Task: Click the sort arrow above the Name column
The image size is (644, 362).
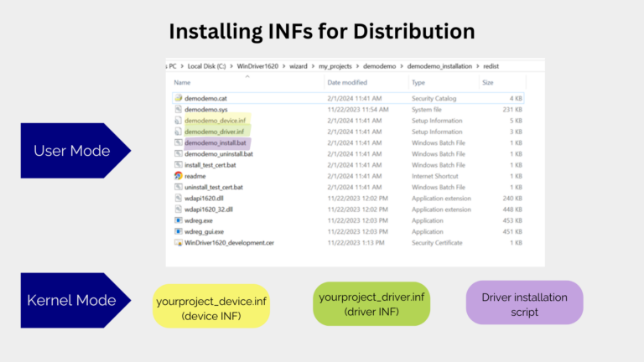Action: (247, 76)
